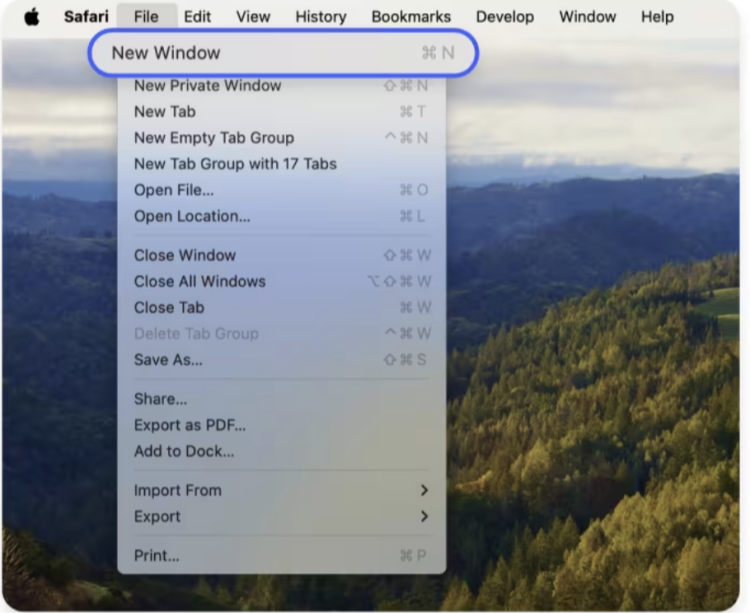Choose Export as PDF…
750x613 pixels.
tap(282, 425)
